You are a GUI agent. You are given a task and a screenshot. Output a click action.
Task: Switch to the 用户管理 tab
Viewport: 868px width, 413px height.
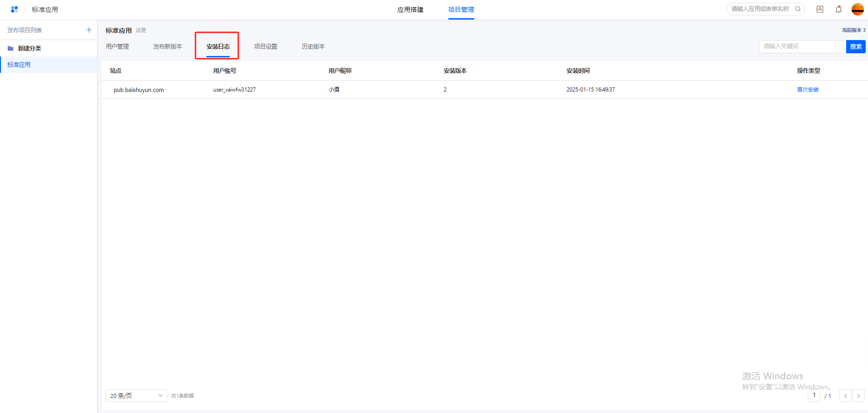coord(117,46)
